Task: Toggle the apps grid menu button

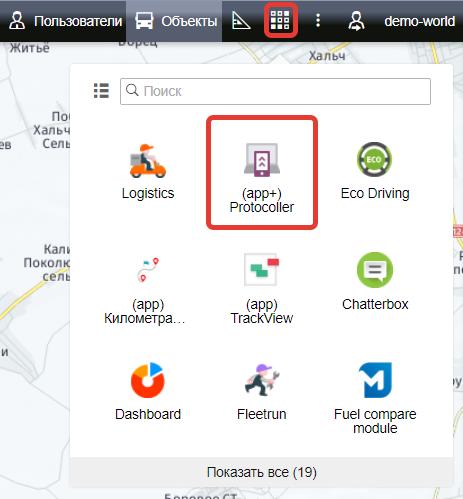Action: (x=280, y=20)
